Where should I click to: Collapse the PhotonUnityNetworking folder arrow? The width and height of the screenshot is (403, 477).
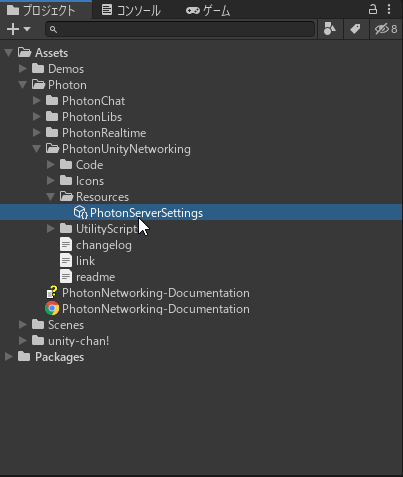(x=37, y=149)
